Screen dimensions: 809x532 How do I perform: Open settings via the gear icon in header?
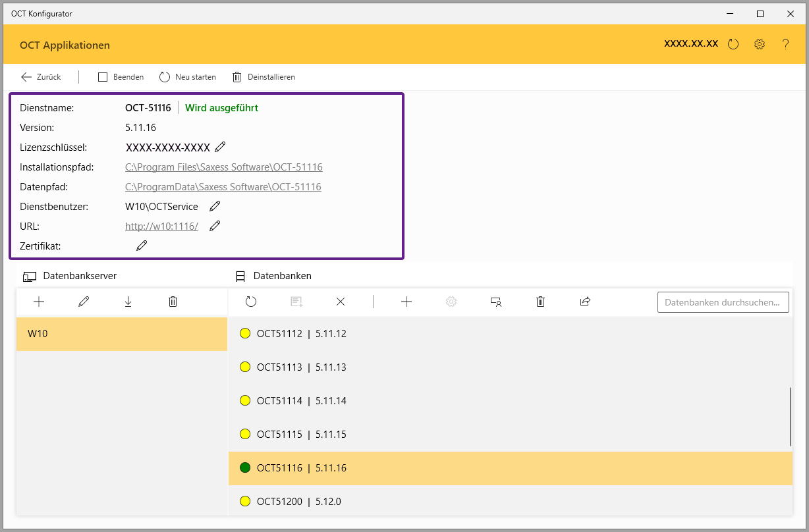pyautogui.click(x=760, y=45)
